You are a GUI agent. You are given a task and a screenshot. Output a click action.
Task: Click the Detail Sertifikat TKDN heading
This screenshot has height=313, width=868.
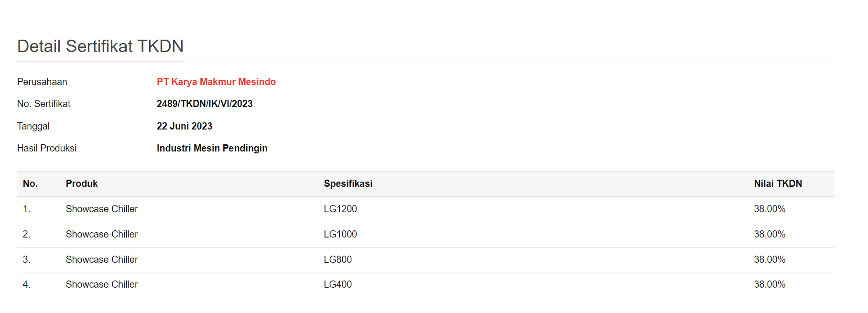[x=100, y=46]
